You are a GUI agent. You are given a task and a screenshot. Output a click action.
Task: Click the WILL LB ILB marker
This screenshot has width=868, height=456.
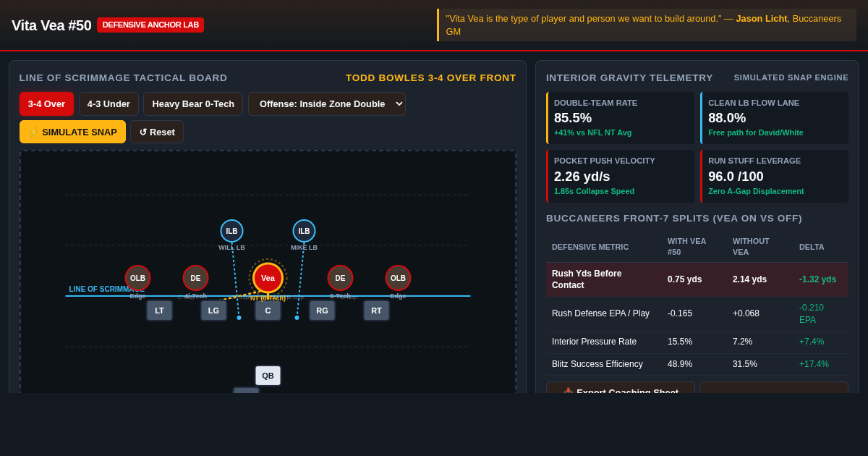pyautogui.click(x=231, y=231)
